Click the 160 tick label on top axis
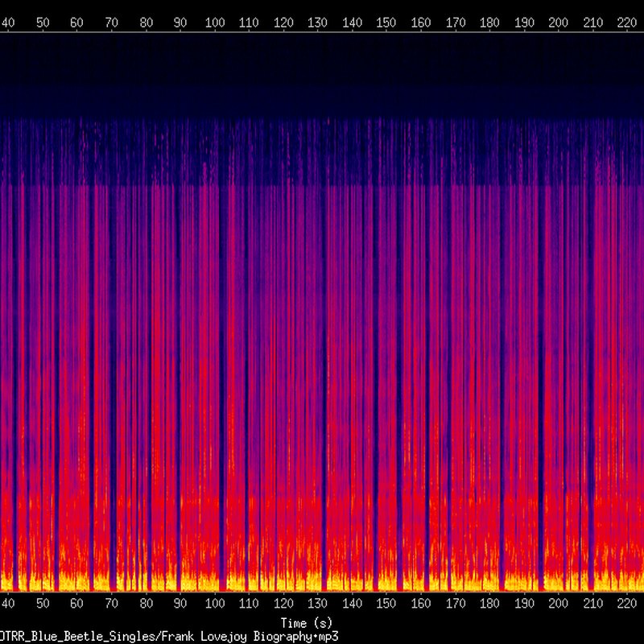 tap(421, 23)
